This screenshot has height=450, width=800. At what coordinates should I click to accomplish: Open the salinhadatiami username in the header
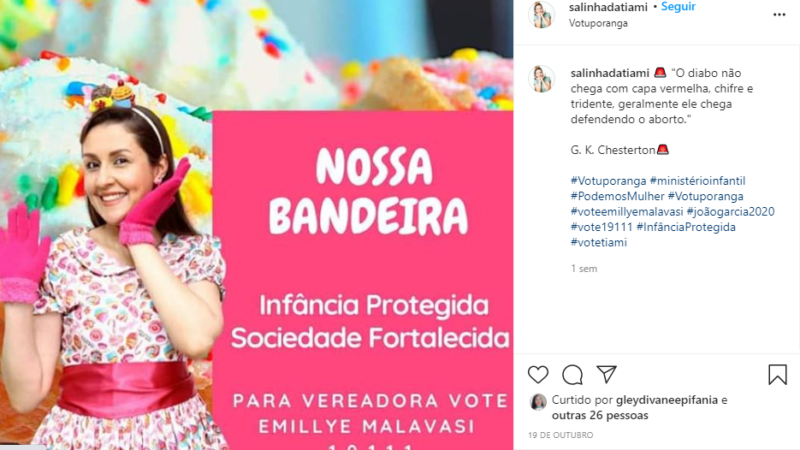click(608, 7)
